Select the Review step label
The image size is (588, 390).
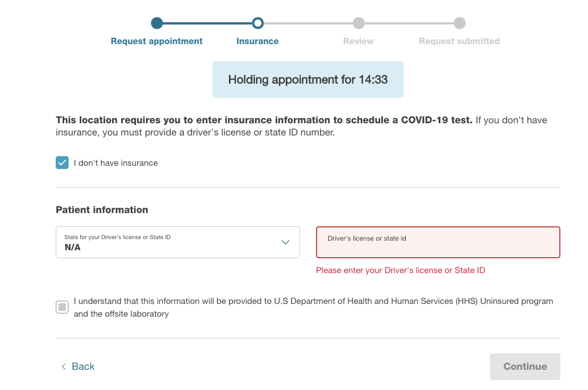pyautogui.click(x=359, y=41)
